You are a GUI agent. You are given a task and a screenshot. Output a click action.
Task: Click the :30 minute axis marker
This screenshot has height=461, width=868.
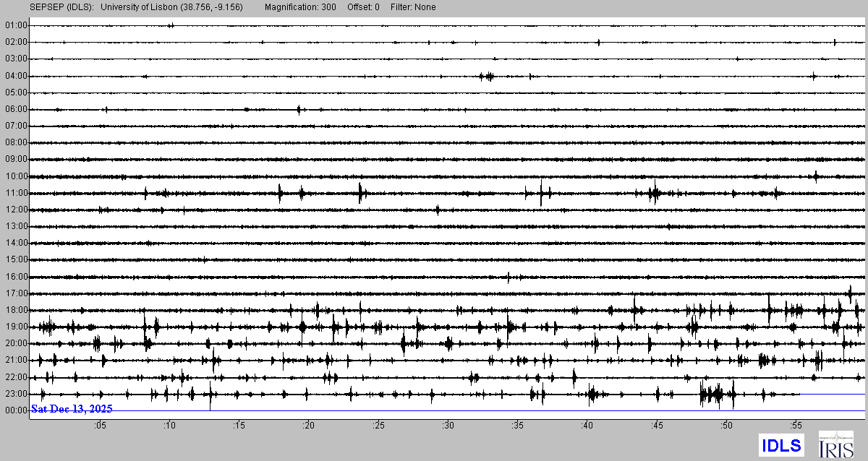tap(448, 426)
